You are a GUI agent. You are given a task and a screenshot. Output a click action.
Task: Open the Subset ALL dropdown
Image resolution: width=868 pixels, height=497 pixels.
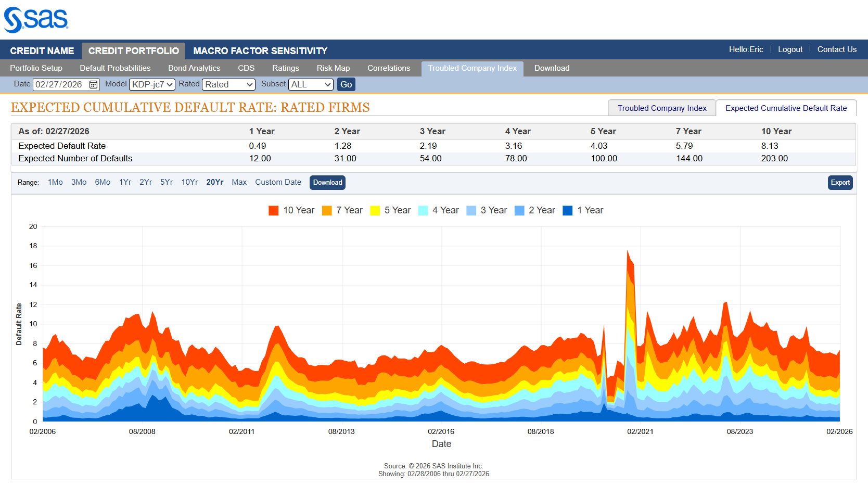click(311, 84)
